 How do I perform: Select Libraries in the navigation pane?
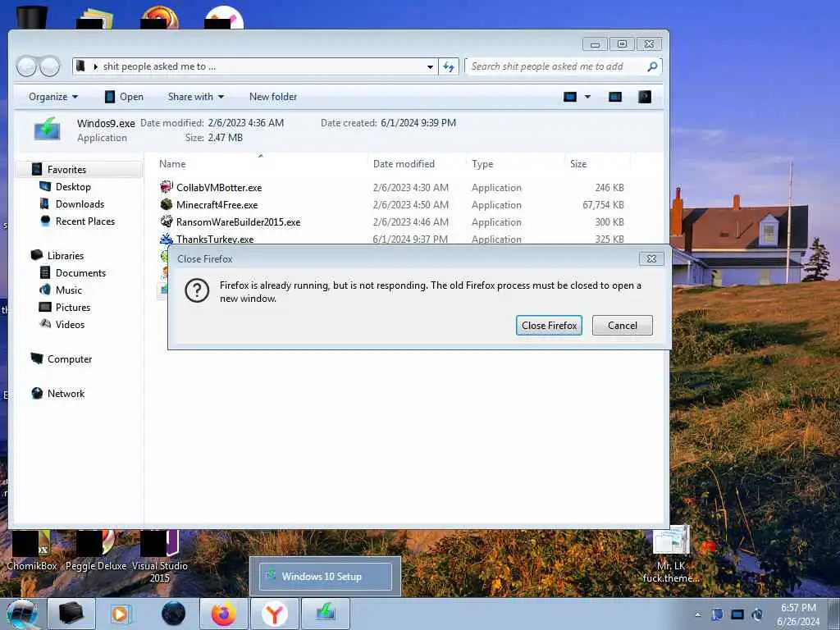(66, 256)
